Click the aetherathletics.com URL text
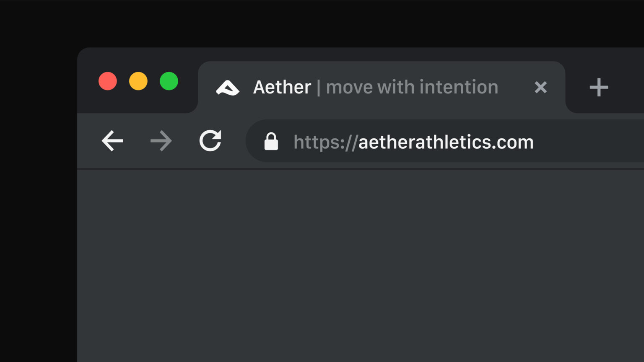Viewport: 644px width, 362px height. (446, 142)
